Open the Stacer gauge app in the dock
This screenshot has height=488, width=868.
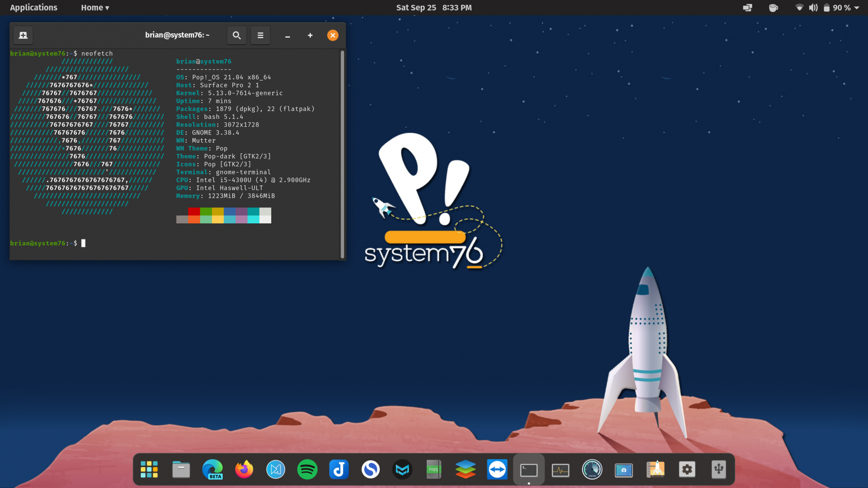[x=592, y=469]
